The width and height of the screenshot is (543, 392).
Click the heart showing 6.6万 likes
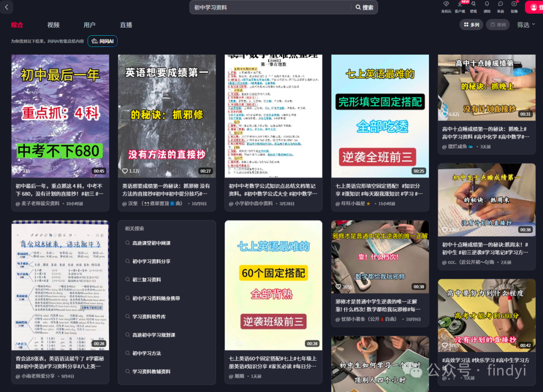click(x=445, y=114)
